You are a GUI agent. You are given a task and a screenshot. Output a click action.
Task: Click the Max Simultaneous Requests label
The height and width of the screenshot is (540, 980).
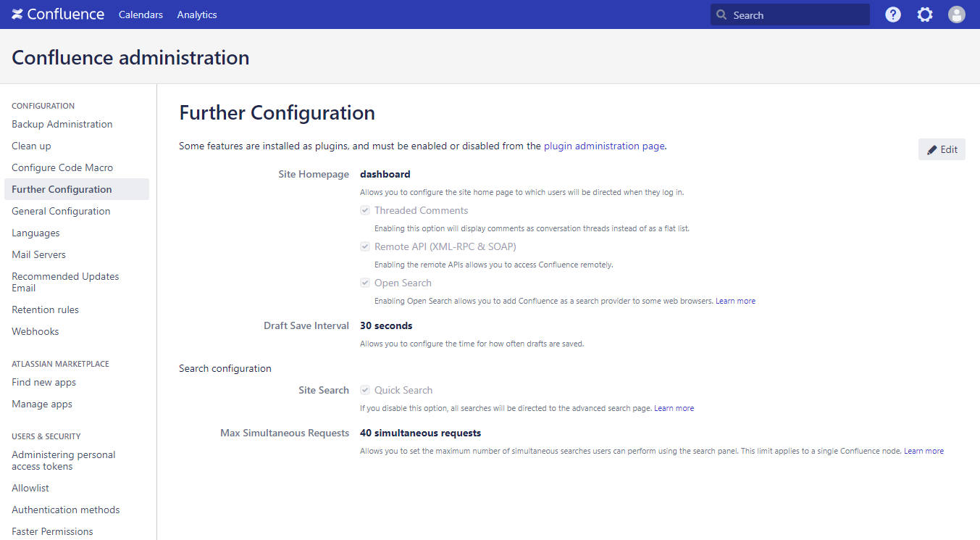click(x=285, y=433)
